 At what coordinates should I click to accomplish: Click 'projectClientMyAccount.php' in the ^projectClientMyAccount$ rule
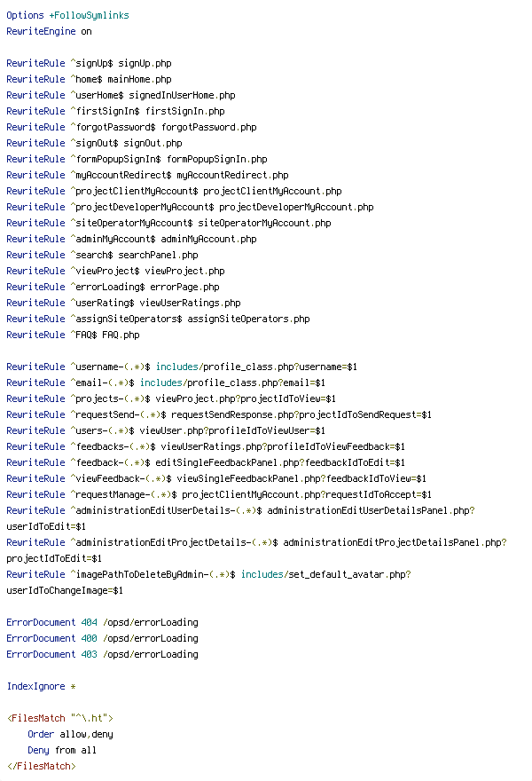[273, 191]
